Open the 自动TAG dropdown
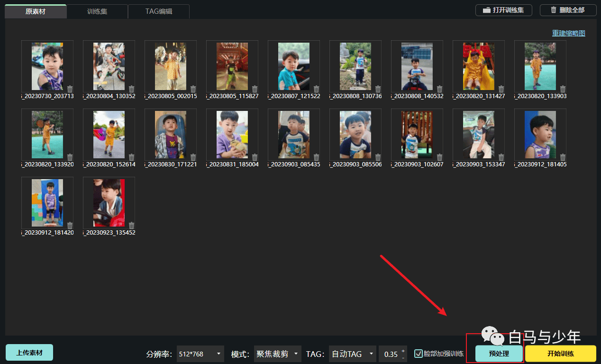The image size is (601, 364). click(x=353, y=354)
